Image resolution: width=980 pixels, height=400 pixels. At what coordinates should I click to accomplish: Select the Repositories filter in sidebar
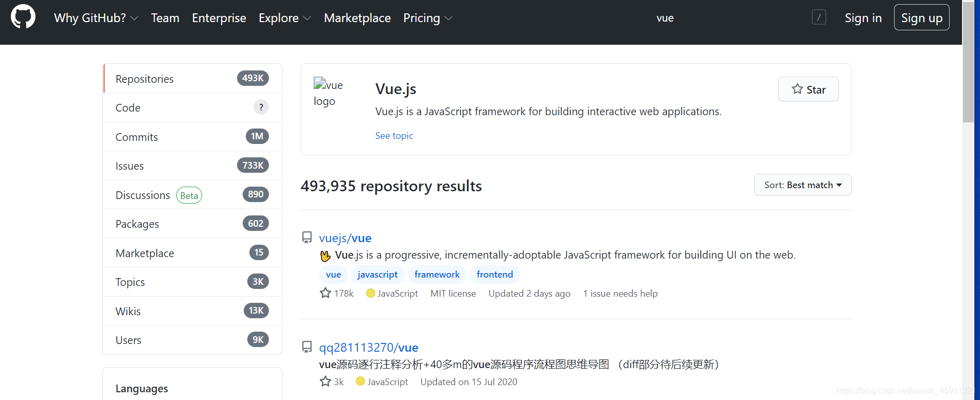[x=192, y=79]
